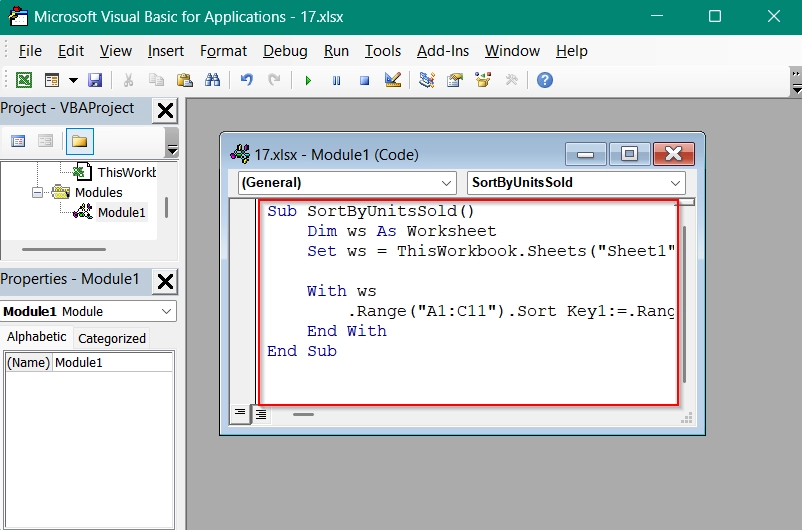Open the Properties Window toolbar icon
Image resolution: width=802 pixels, height=530 pixels.
point(454,80)
